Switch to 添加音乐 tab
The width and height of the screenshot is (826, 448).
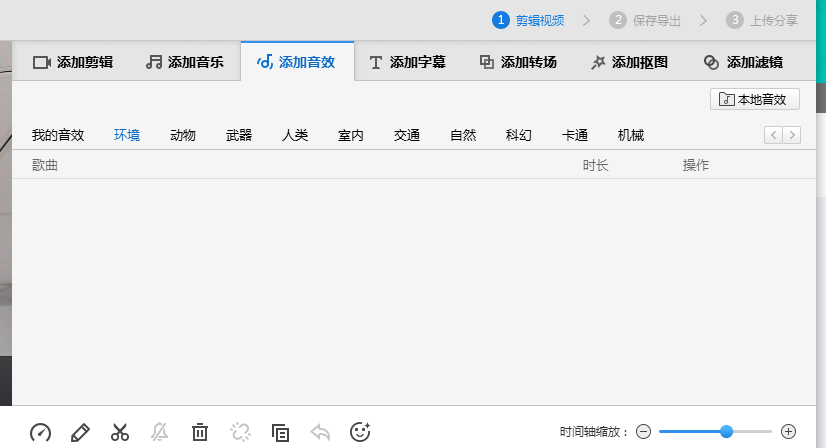point(184,62)
